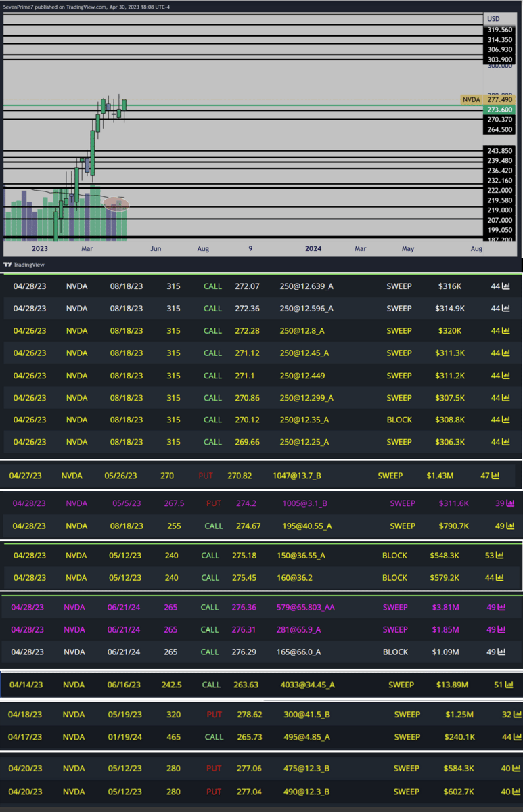523x812 pixels.
Task: Click the 263.63 spot price cell
Action: click(x=246, y=685)
